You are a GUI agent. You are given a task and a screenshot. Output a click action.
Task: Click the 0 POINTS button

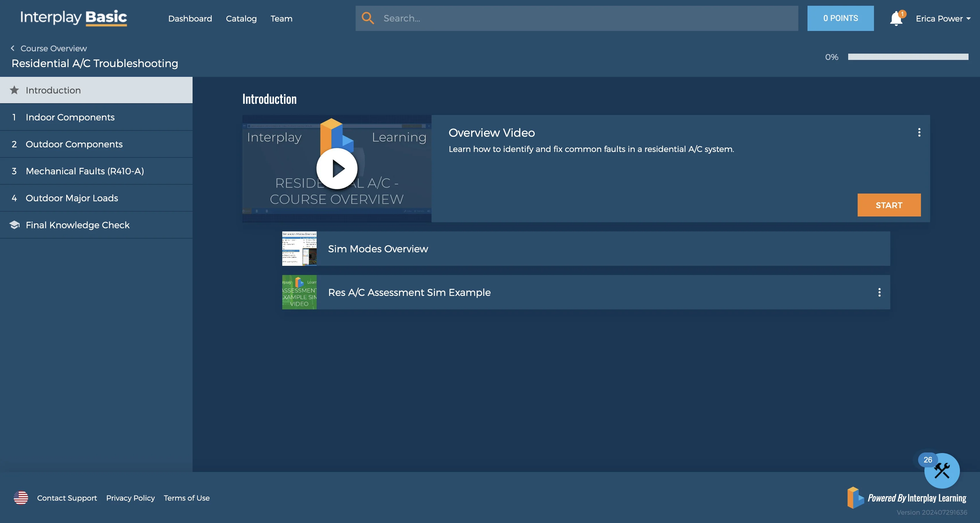pyautogui.click(x=840, y=18)
